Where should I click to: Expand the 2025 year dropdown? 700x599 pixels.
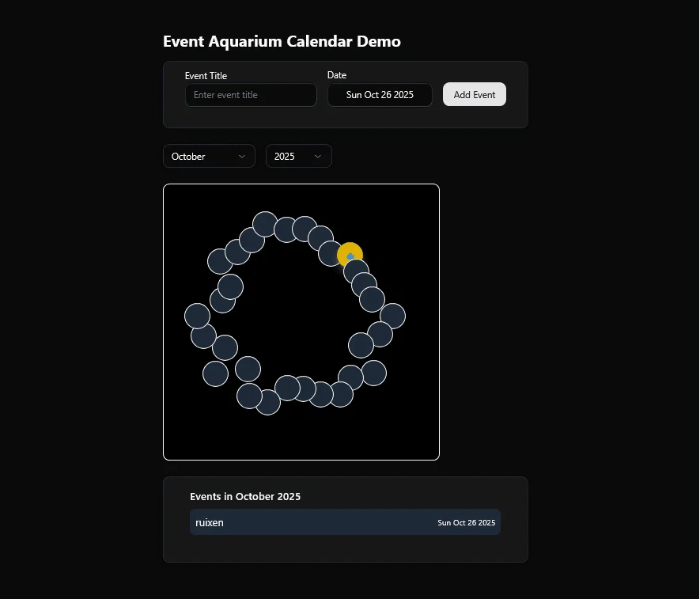click(298, 157)
